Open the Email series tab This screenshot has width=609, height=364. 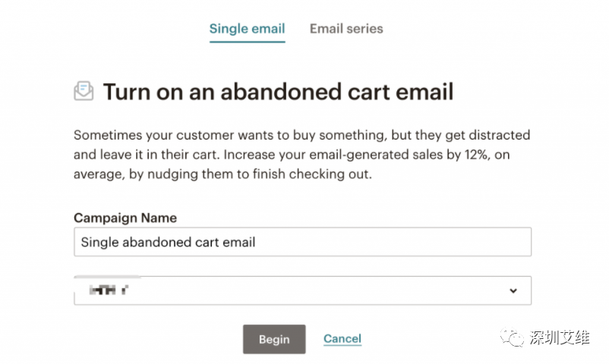click(346, 30)
